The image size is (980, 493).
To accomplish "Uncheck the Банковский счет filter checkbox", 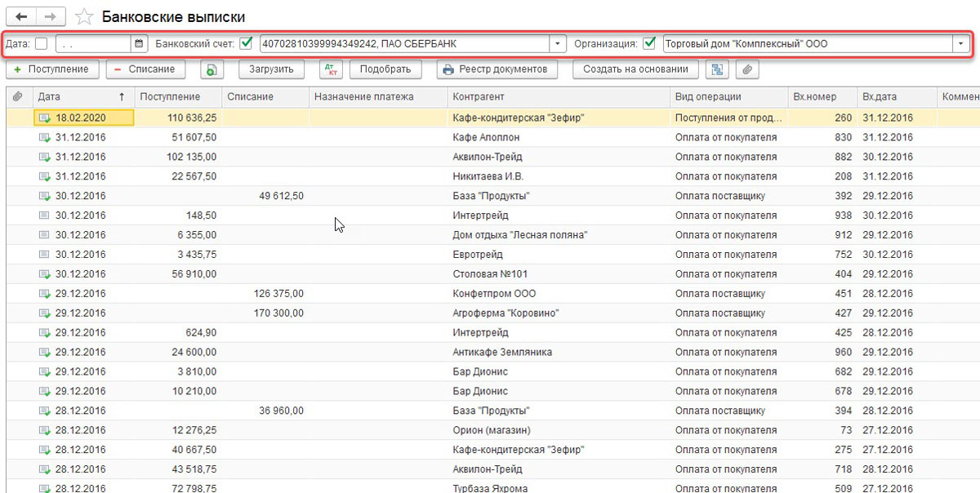I will 246,43.
